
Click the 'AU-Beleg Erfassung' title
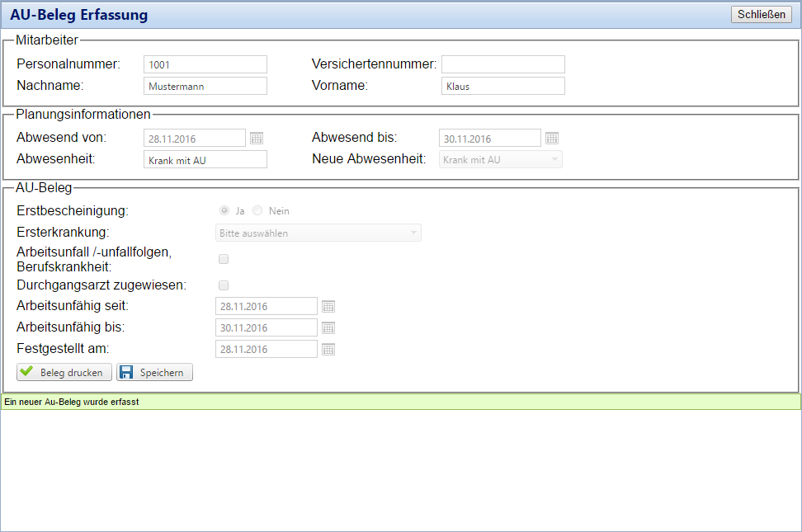tap(78, 15)
